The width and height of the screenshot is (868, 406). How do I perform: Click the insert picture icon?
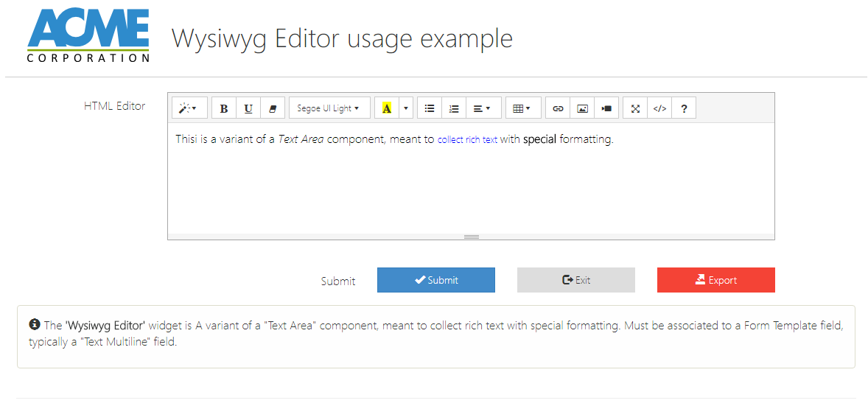pyautogui.click(x=582, y=108)
